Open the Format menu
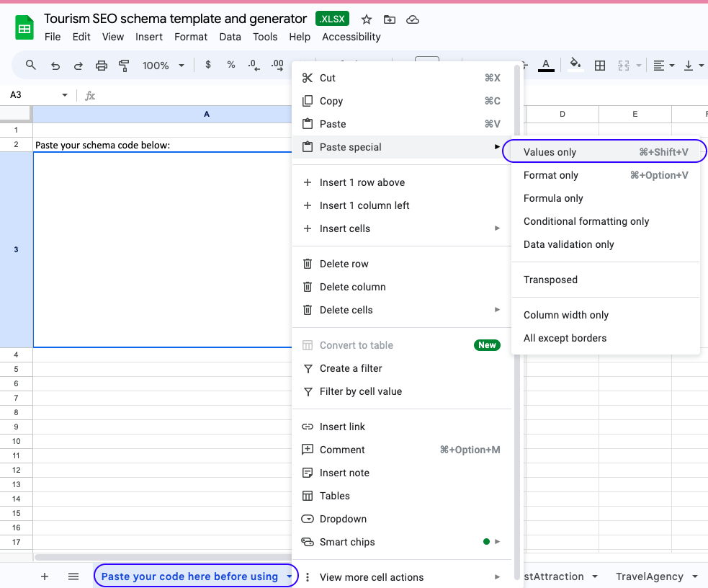The width and height of the screenshot is (708, 588). (191, 37)
